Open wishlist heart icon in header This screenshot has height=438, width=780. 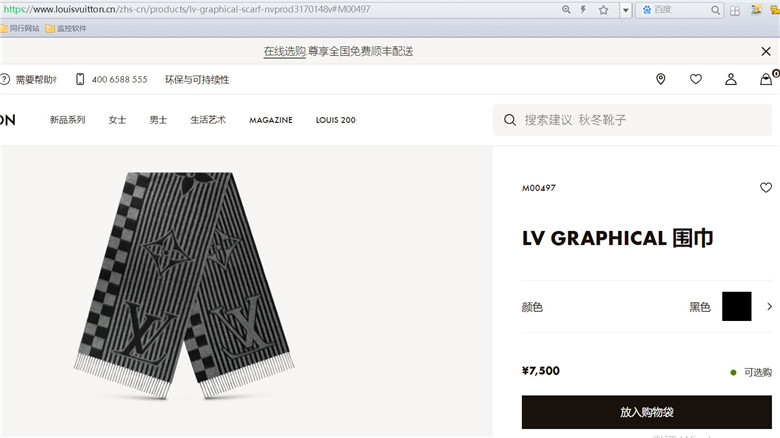point(696,79)
